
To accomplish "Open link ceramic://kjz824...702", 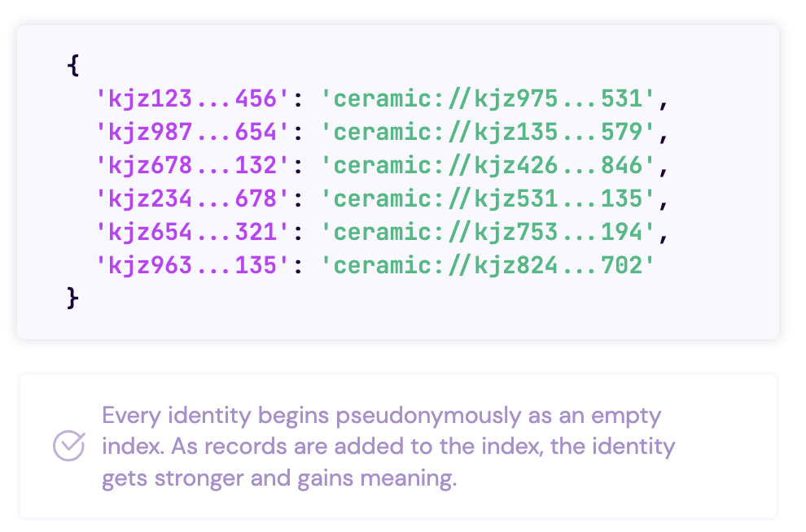I will click(x=488, y=265).
